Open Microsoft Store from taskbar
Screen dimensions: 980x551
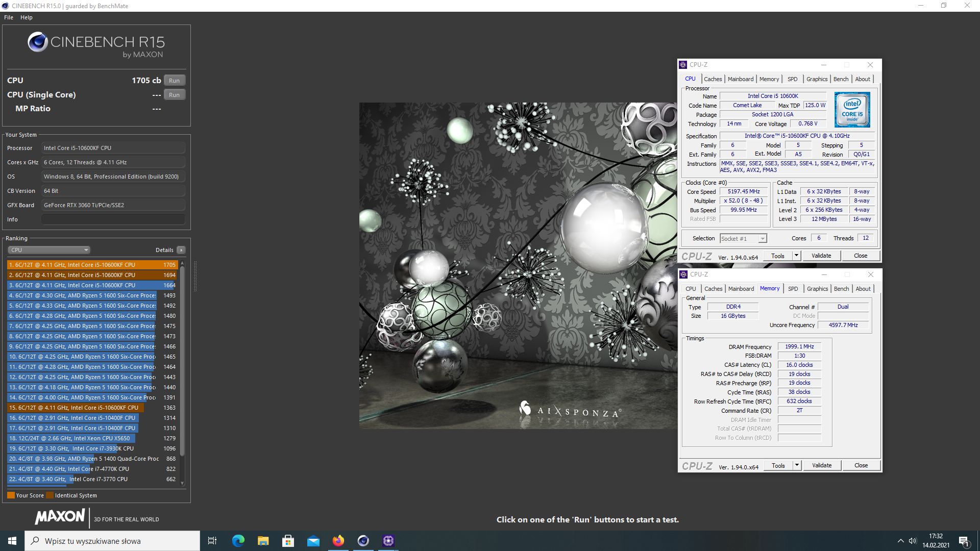[288, 541]
